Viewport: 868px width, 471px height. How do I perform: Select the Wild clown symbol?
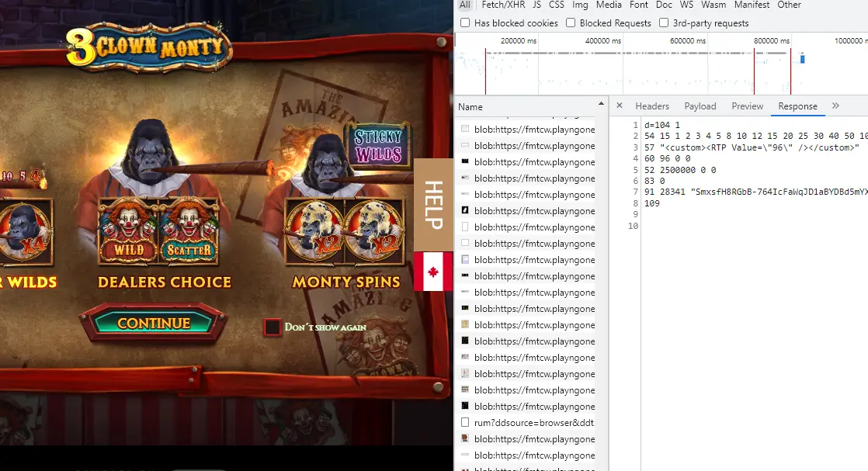coord(128,230)
